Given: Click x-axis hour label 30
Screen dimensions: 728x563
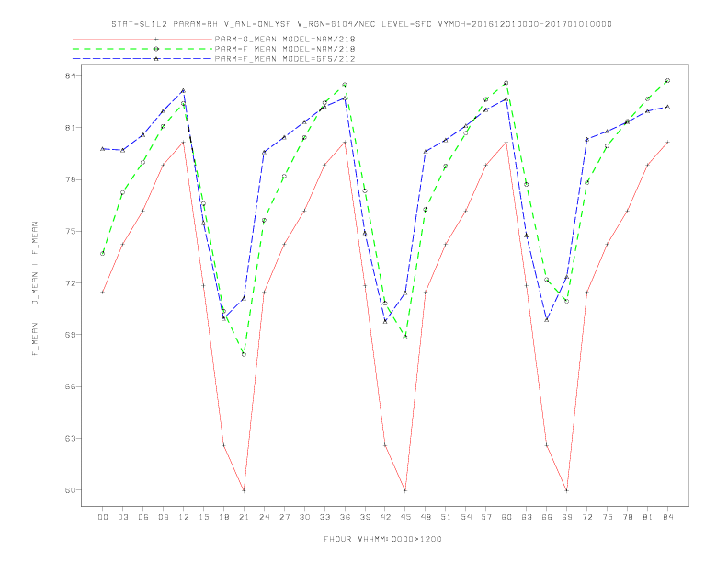Looking at the screenshot, I should pyautogui.click(x=304, y=517).
